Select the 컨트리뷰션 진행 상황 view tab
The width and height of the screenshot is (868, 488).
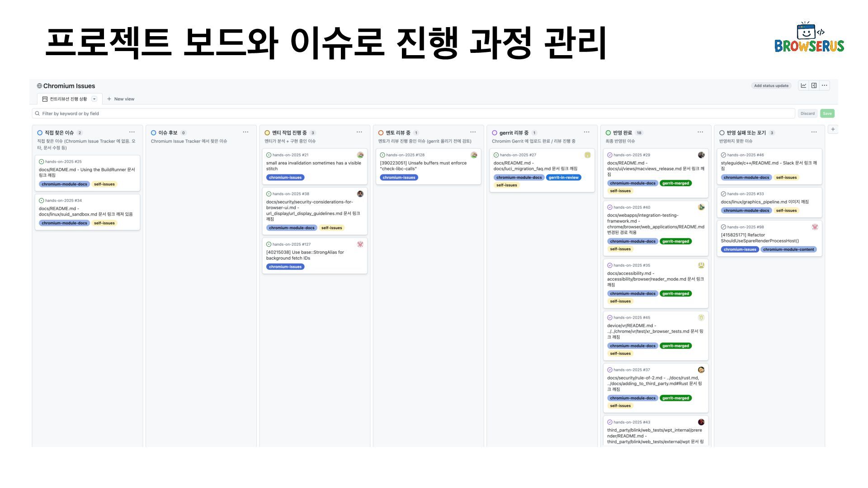[68, 99]
